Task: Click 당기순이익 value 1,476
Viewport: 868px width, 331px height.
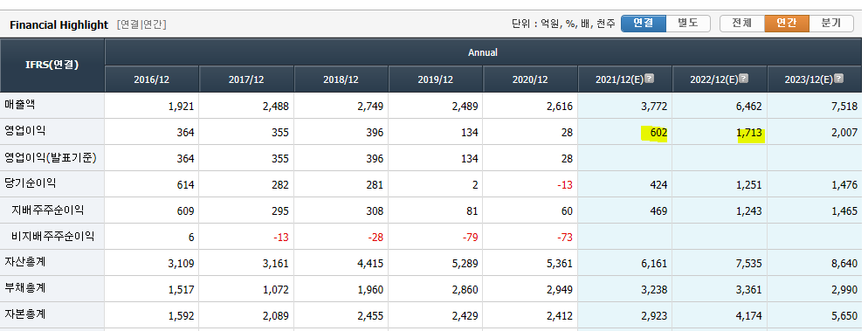Action: pyautogui.click(x=844, y=185)
